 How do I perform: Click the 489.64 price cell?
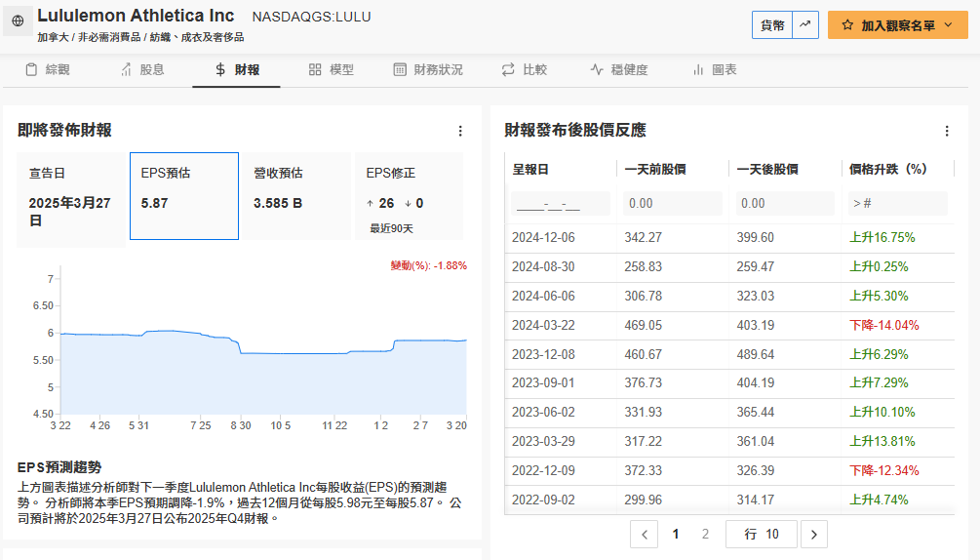coord(755,354)
